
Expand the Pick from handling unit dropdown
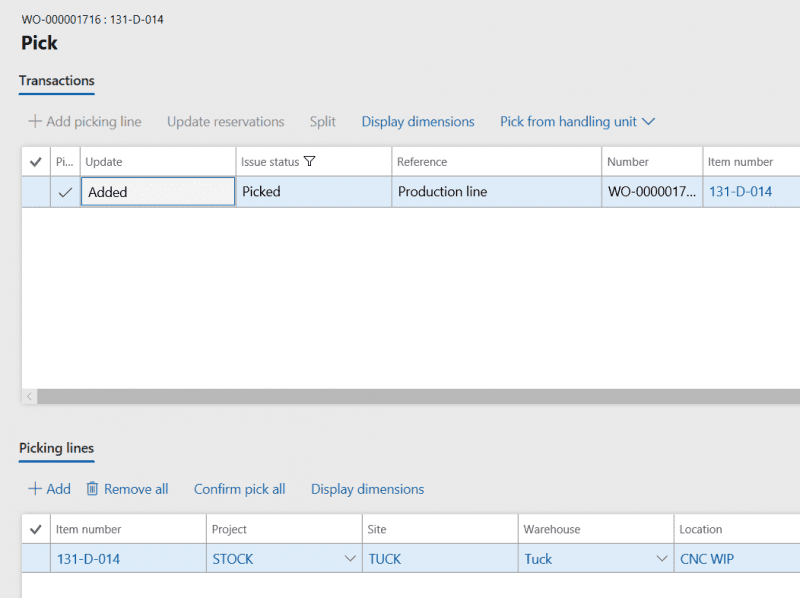click(x=648, y=121)
